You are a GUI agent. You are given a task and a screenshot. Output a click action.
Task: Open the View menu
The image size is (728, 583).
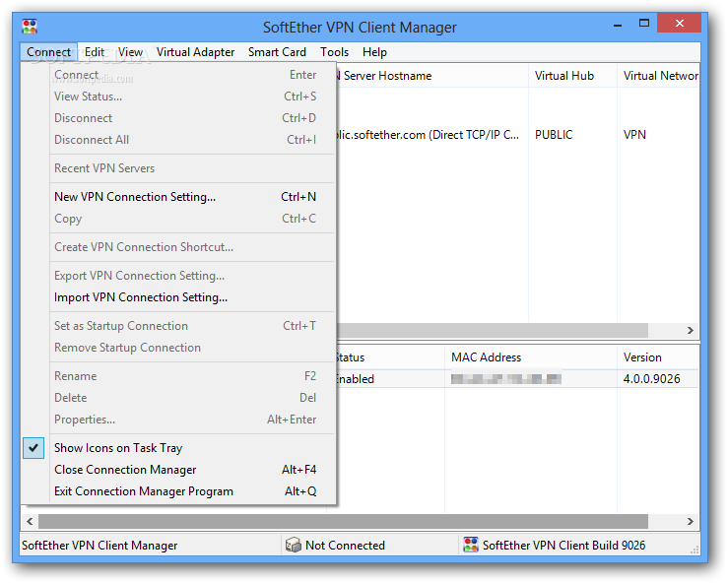(130, 52)
